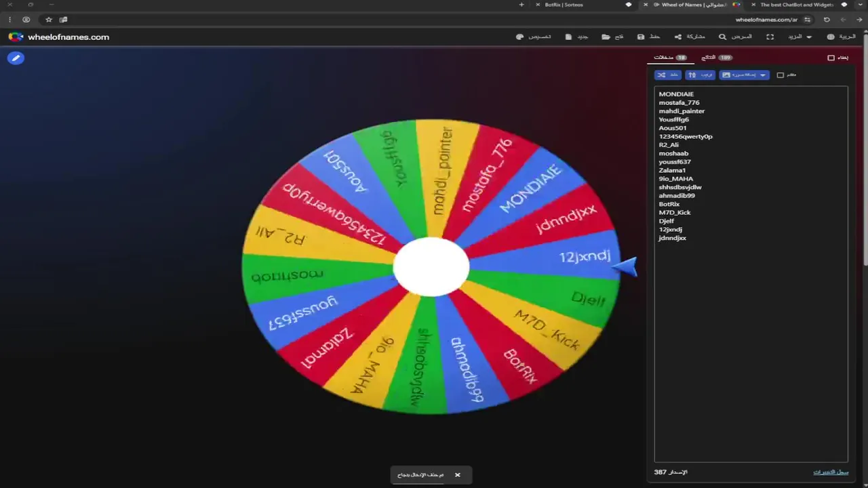The height and width of the screenshot is (488, 868).
Task: Click mahdi_painter in the entries list
Action: tap(682, 111)
